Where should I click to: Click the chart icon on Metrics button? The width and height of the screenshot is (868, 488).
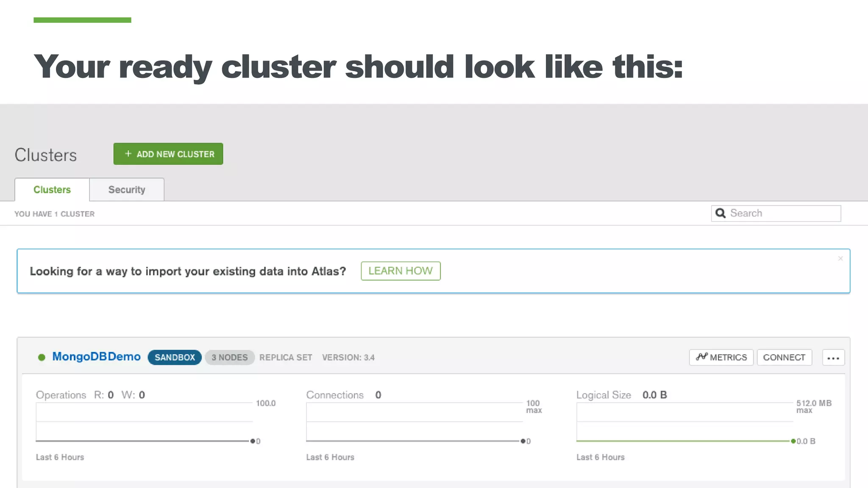point(702,357)
